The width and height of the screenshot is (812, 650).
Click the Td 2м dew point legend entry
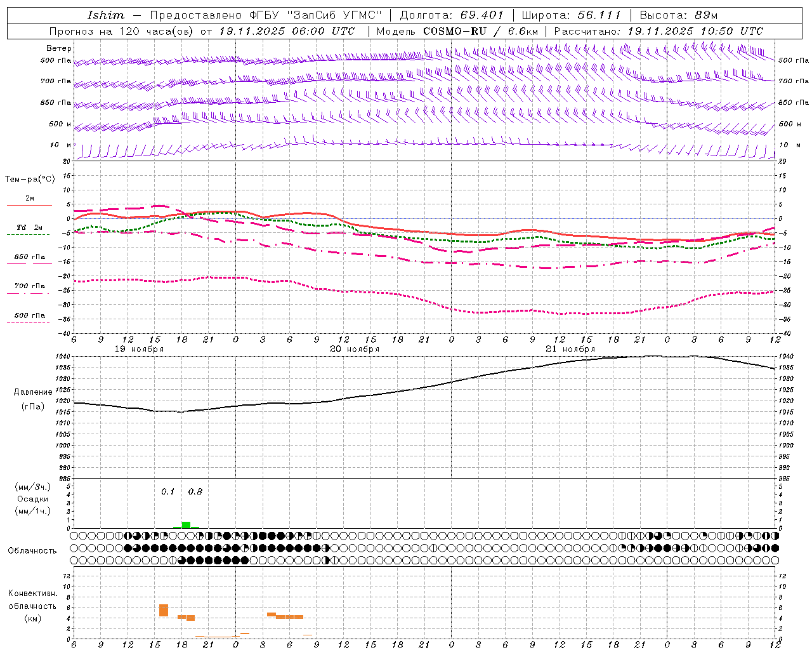click(30, 227)
